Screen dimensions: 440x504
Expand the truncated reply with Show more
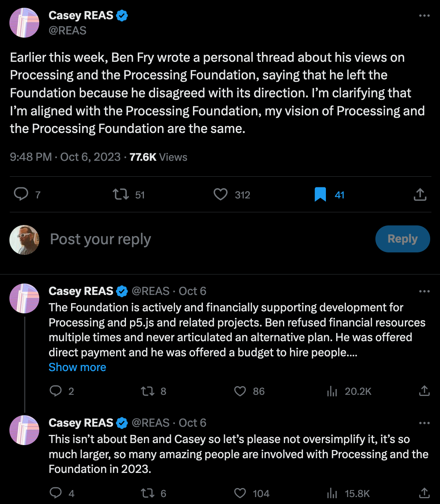[77, 367]
